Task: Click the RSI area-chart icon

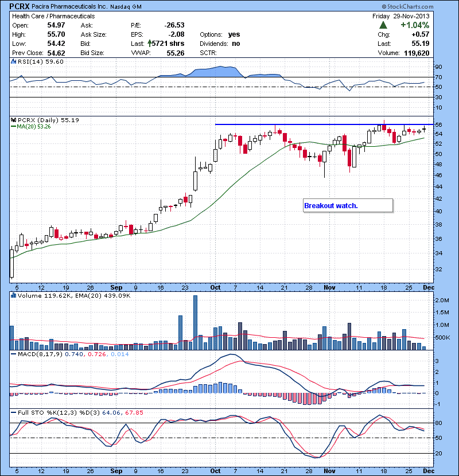Action: (x=13, y=61)
